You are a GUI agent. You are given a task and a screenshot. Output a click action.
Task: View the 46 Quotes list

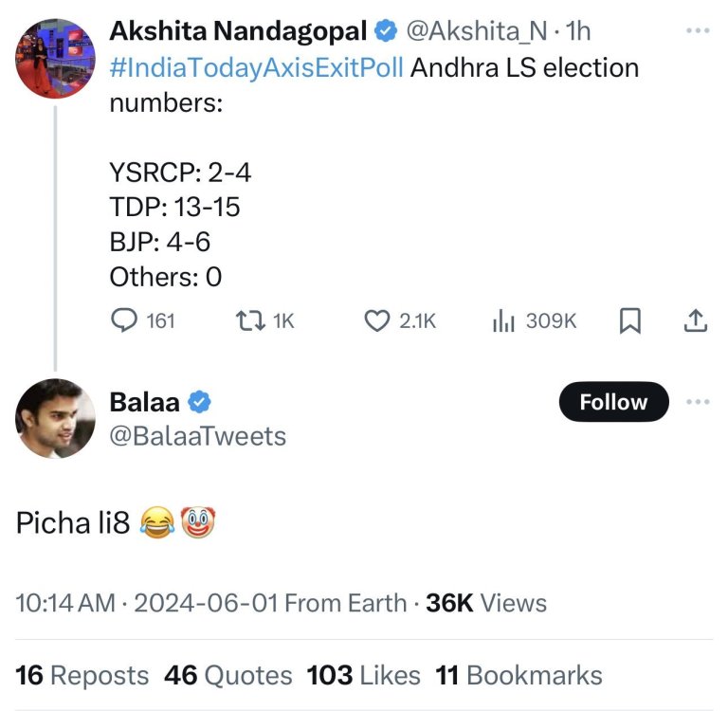coord(228,675)
